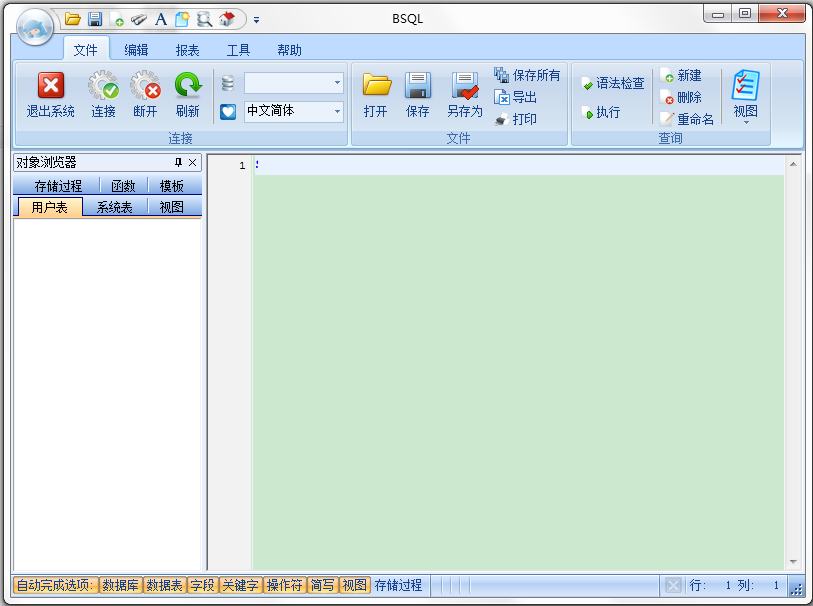Select the 视图 tab in object browser
The width and height of the screenshot is (813, 606).
pyautogui.click(x=172, y=207)
